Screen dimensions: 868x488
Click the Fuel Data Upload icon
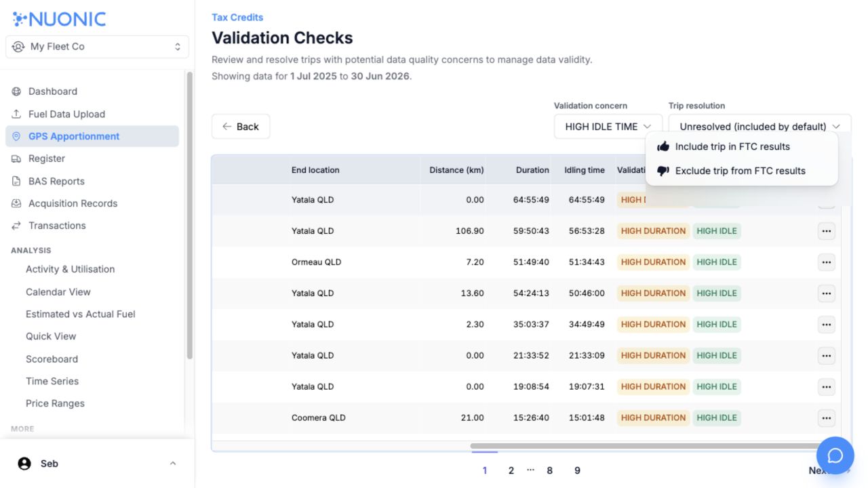[x=16, y=114]
